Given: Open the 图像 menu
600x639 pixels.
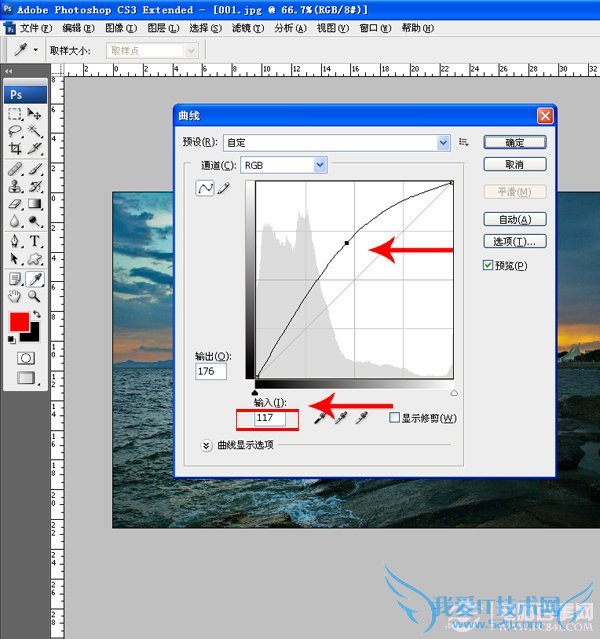Looking at the screenshot, I should (x=121, y=28).
